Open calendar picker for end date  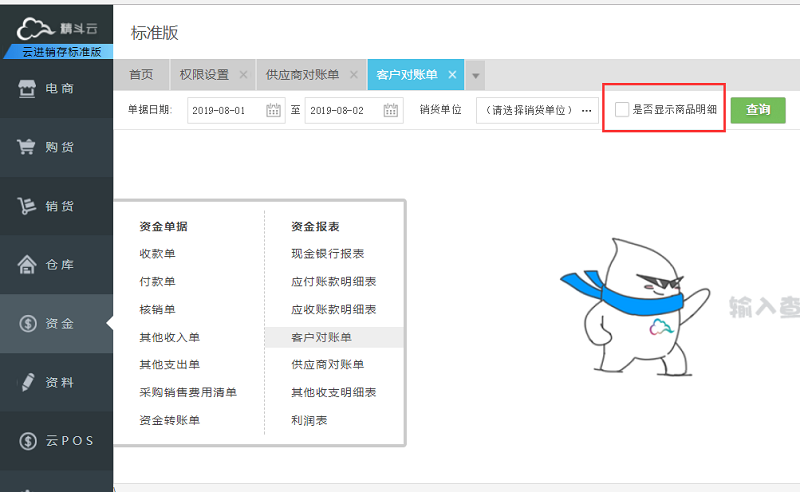point(391,110)
